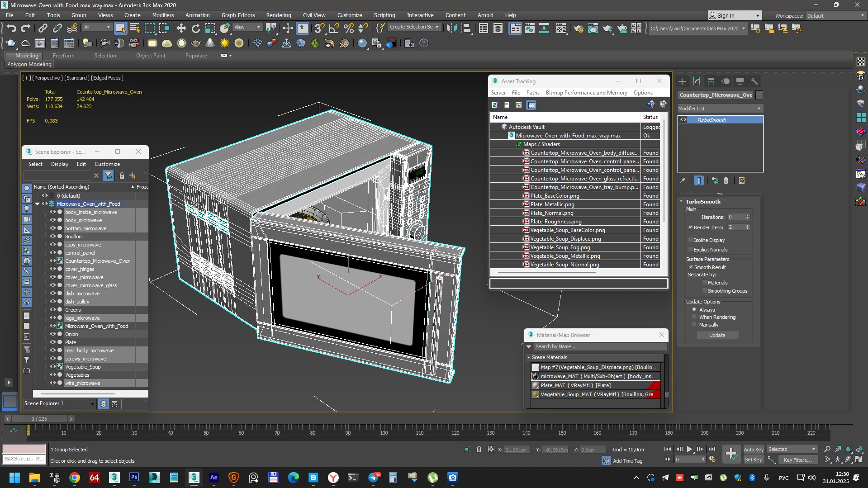Enable Explicit Normals checkbox
The height and width of the screenshot is (488, 868).
(x=691, y=250)
